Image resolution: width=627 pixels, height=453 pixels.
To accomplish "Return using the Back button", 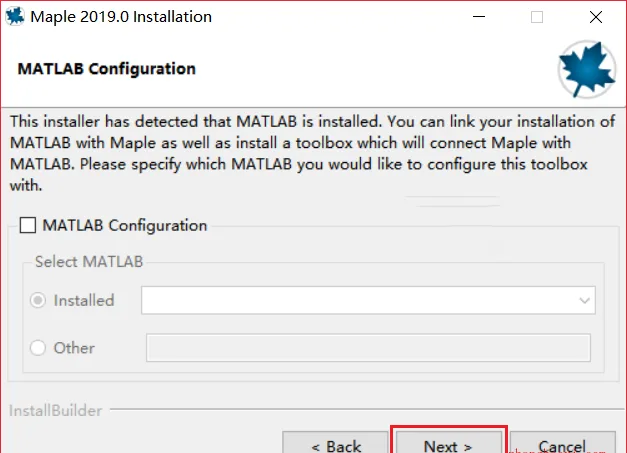I will click(335, 442).
